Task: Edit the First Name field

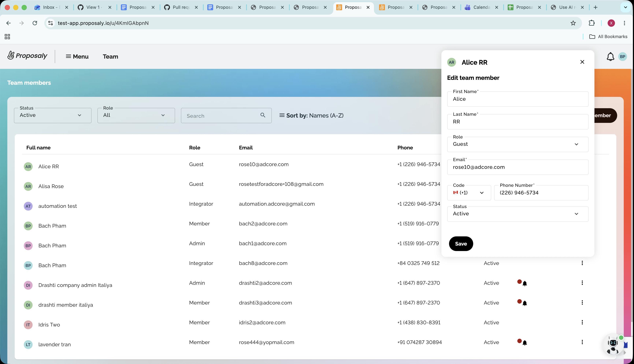Action: 518,99
